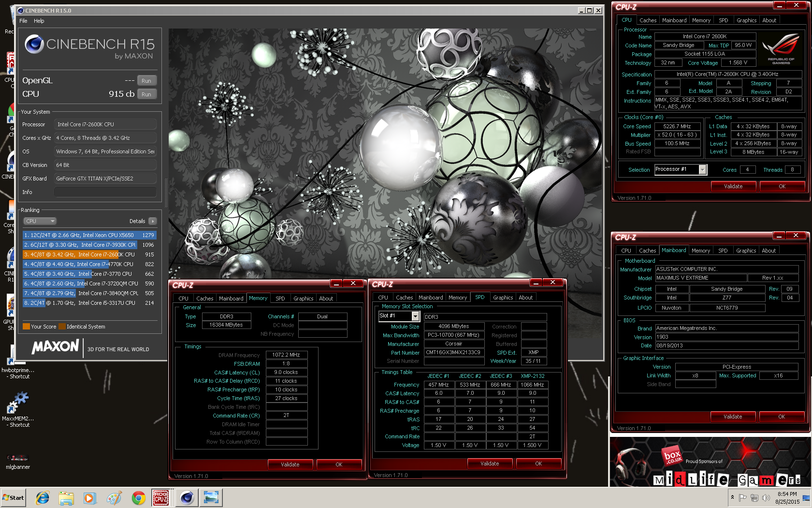Run the CPU benchmark
Image resolution: width=812 pixels, height=508 pixels.
click(146, 94)
